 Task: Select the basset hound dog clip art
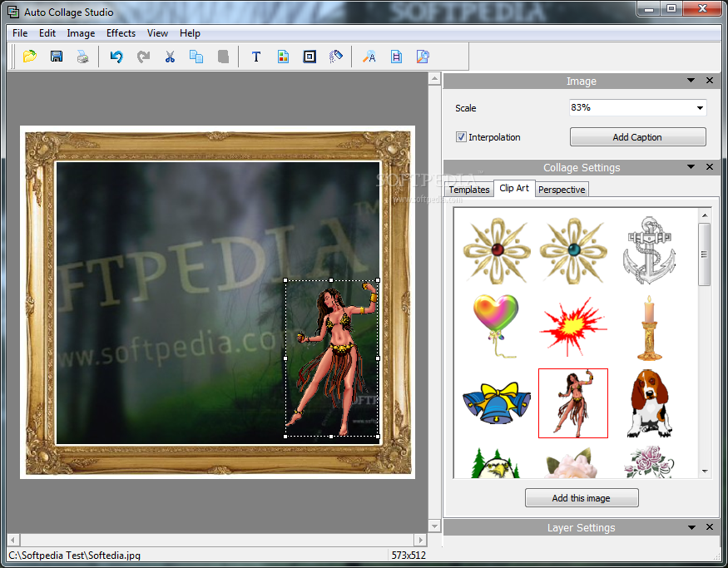[650, 403]
